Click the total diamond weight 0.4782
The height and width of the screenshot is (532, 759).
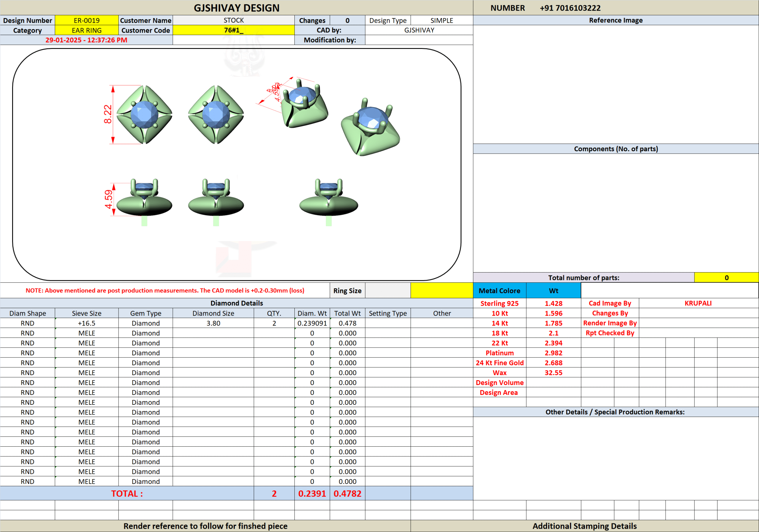(347, 494)
